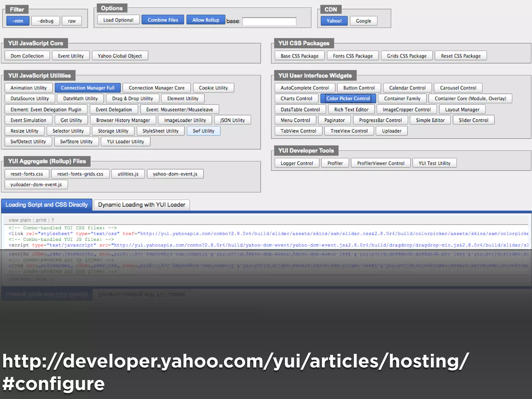532x399 pixels.
Task: Select SwfDetect Utility
Action: tap(28, 142)
